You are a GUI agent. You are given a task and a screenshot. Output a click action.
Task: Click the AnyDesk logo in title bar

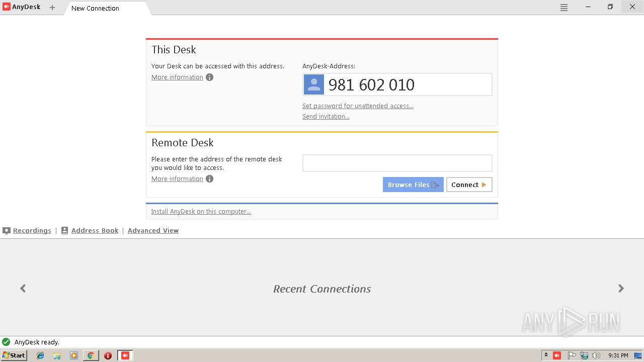(7, 7)
